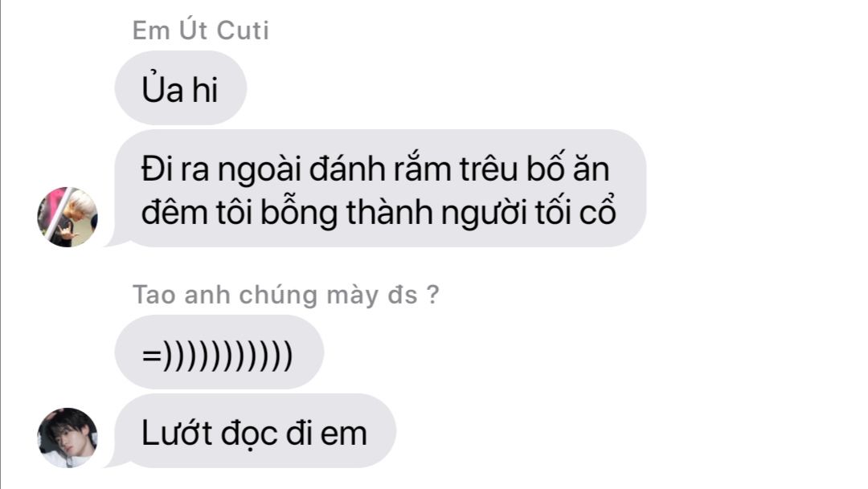Open the avatar of Em Út Cuti
868x489 pixels.
(x=68, y=217)
